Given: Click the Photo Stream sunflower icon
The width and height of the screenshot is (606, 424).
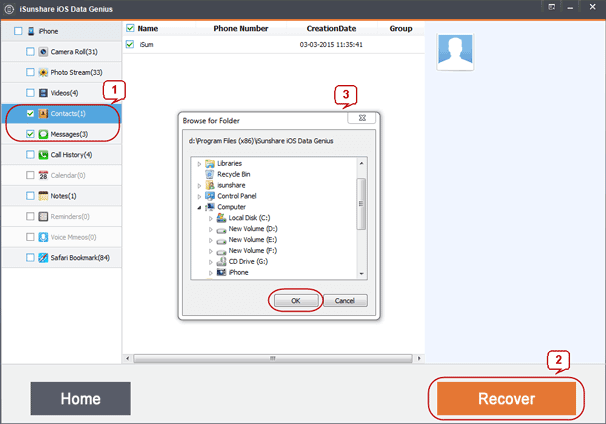Looking at the screenshot, I should pyautogui.click(x=43, y=72).
